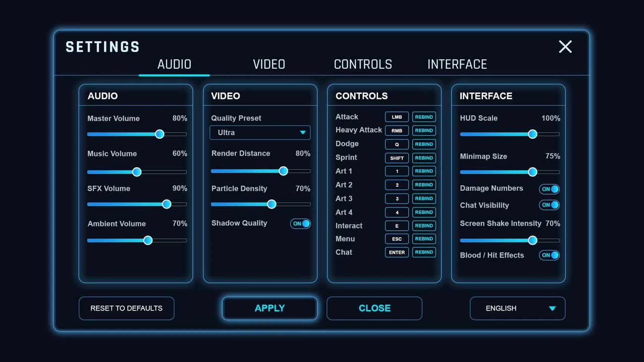Click Screen Shake Intensity slider handle
Screen dimensions: 644x362
pyautogui.click(x=533, y=240)
